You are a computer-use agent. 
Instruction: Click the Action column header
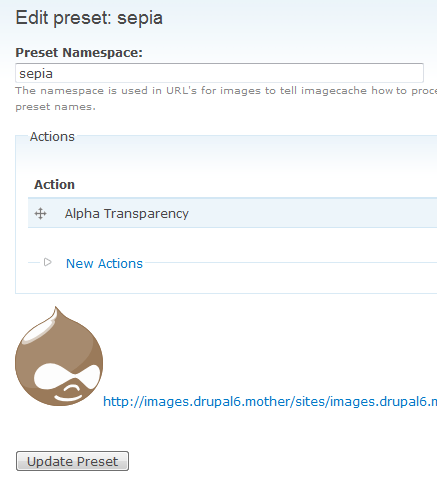click(54, 184)
